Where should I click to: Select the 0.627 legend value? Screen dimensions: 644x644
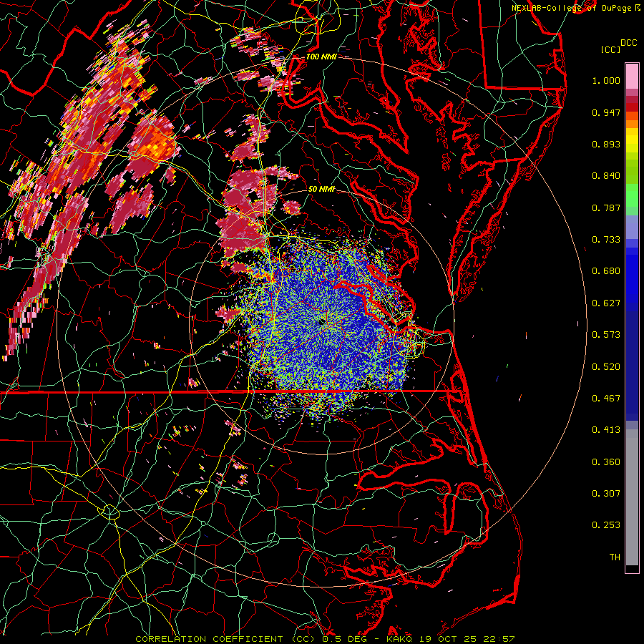point(606,303)
